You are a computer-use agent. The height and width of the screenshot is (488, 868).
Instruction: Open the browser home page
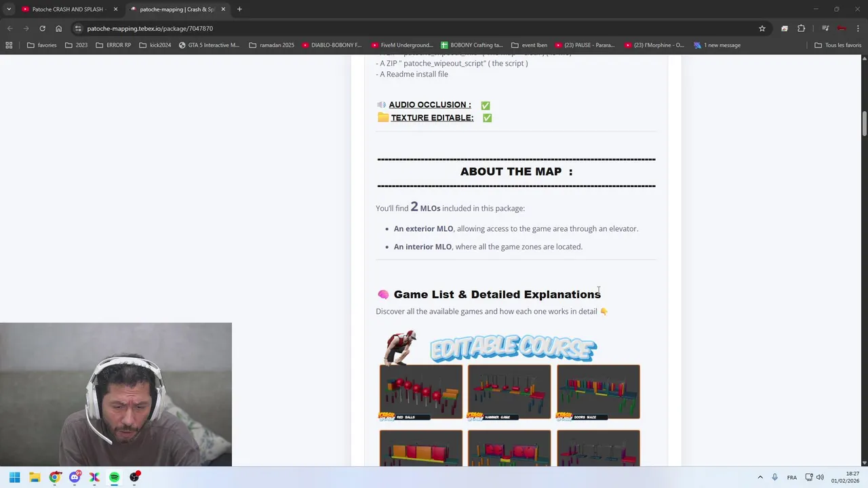[58, 28]
